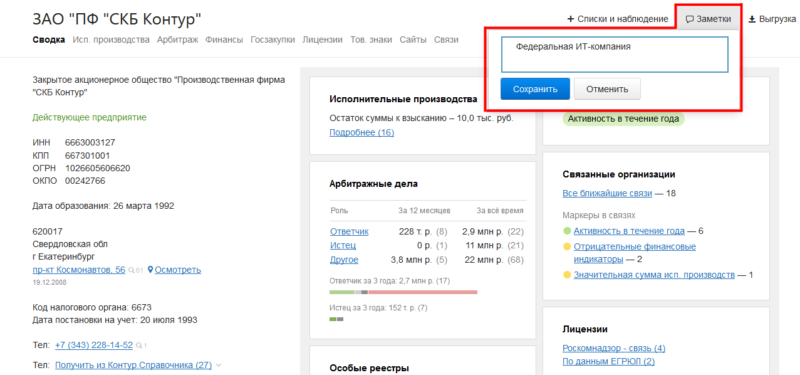Viewport: 800px width, 375px height.
Task: Click the ОГРН value 1026605606620
Action: pos(97,168)
